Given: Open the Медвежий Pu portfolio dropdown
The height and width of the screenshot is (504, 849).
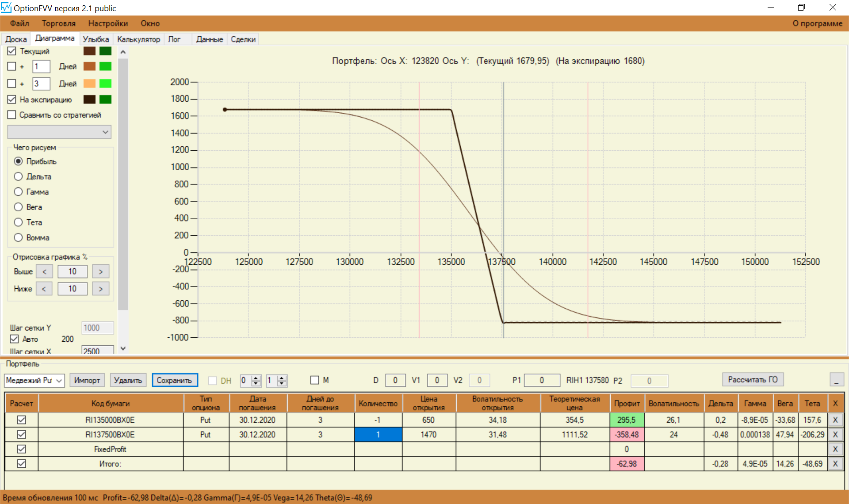Looking at the screenshot, I should (59, 380).
